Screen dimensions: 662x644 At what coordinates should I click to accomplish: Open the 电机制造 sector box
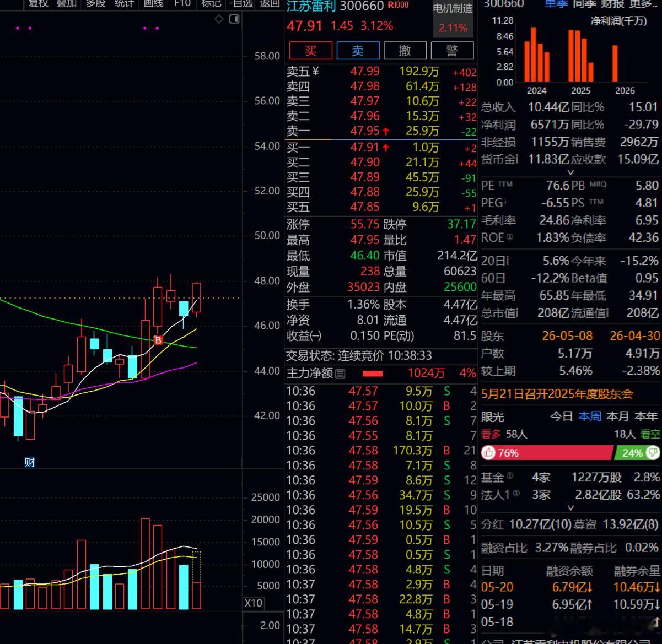tap(453, 19)
